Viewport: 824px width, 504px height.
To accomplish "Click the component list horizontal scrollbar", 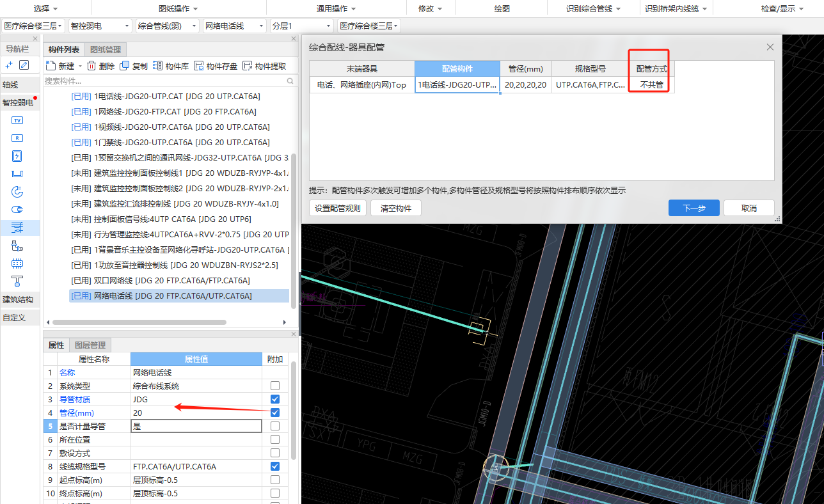I will [x=139, y=322].
